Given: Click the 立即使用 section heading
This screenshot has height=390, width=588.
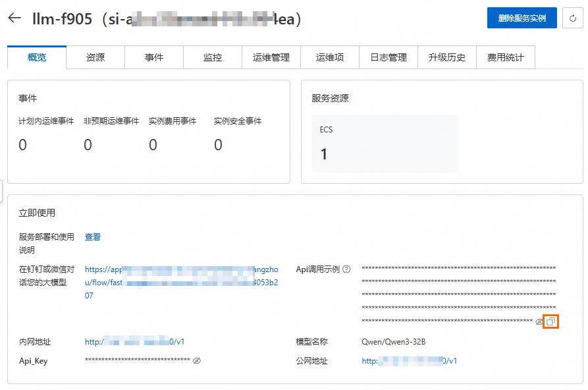Looking at the screenshot, I should 37,213.
